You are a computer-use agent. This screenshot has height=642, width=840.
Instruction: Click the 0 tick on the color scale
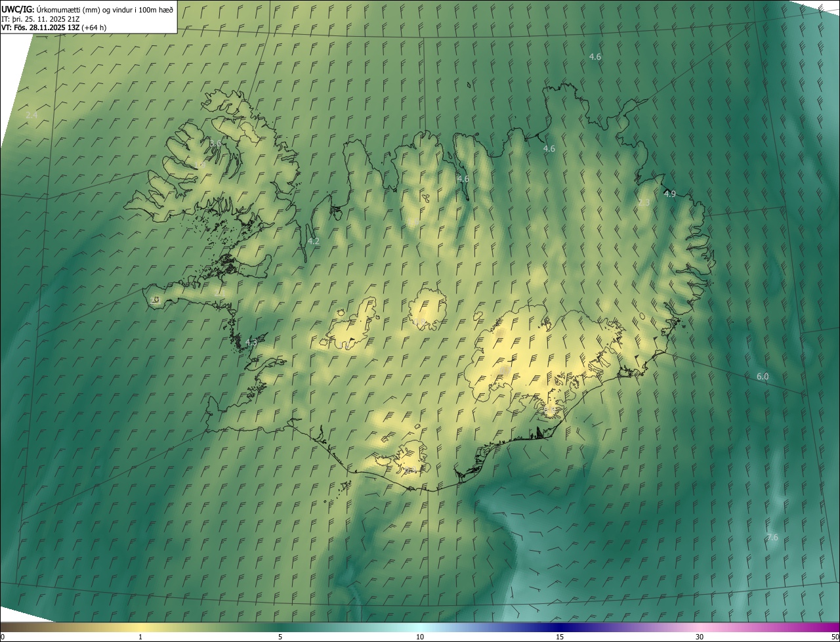point(3,637)
